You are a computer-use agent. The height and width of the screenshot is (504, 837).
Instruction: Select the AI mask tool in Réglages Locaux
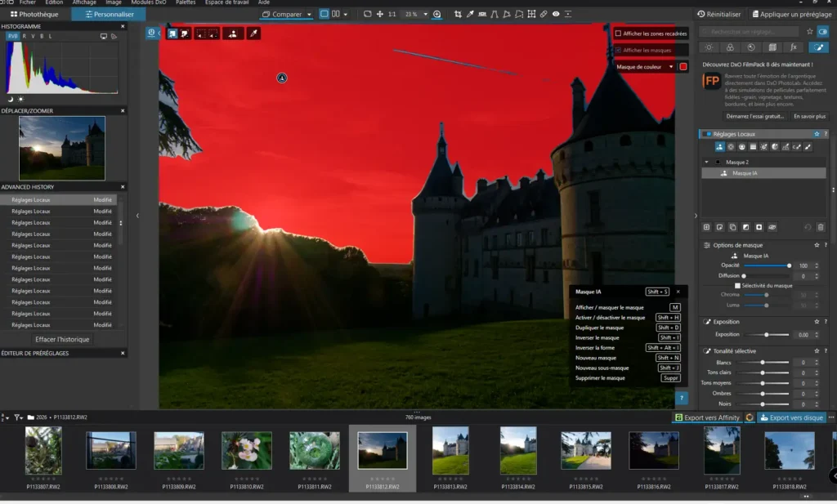719,147
